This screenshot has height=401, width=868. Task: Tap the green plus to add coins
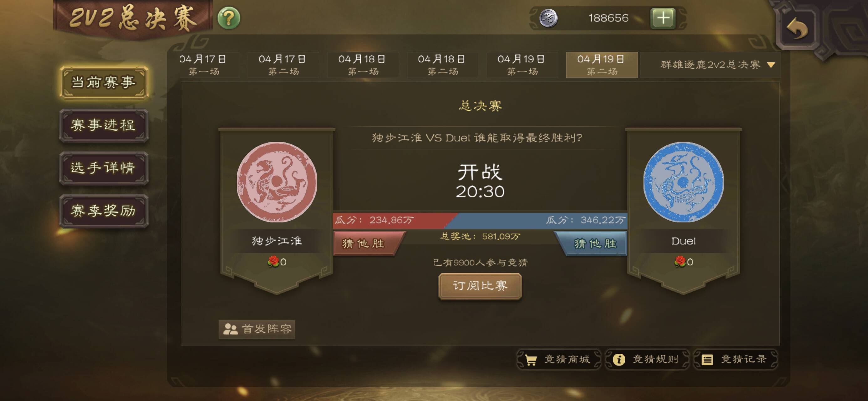tap(663, 18)
